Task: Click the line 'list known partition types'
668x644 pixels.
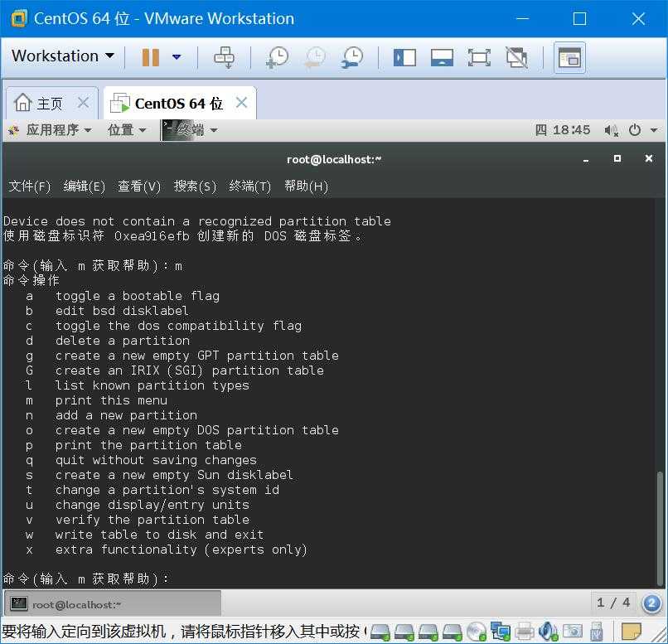Action: tap(152, 385)
